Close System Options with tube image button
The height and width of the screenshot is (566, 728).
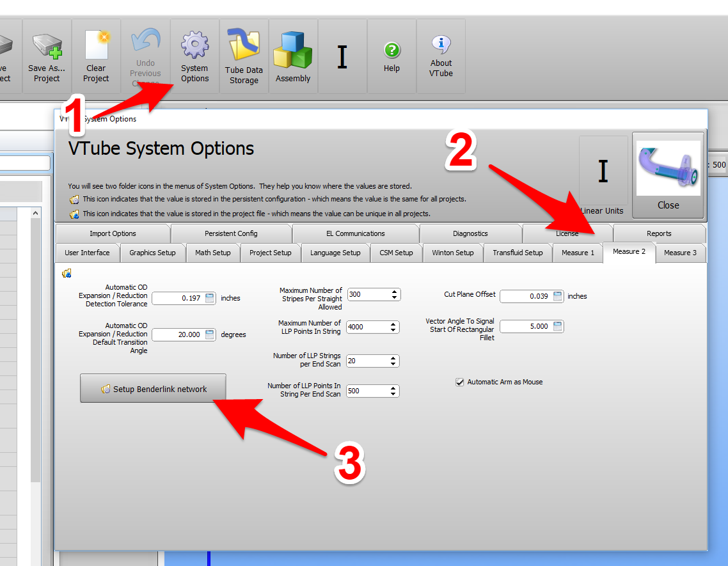tap(668, 175)
